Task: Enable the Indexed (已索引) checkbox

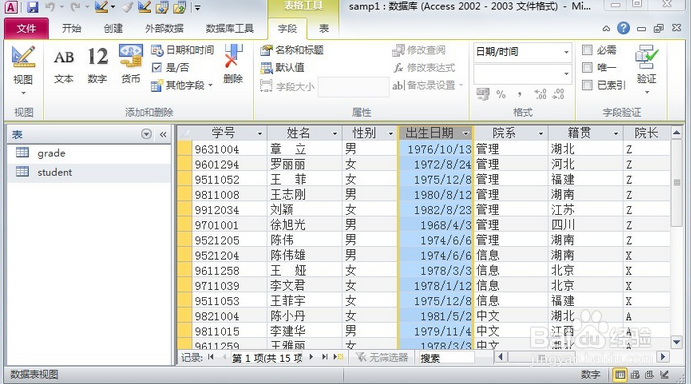Action: click(587, 85)
